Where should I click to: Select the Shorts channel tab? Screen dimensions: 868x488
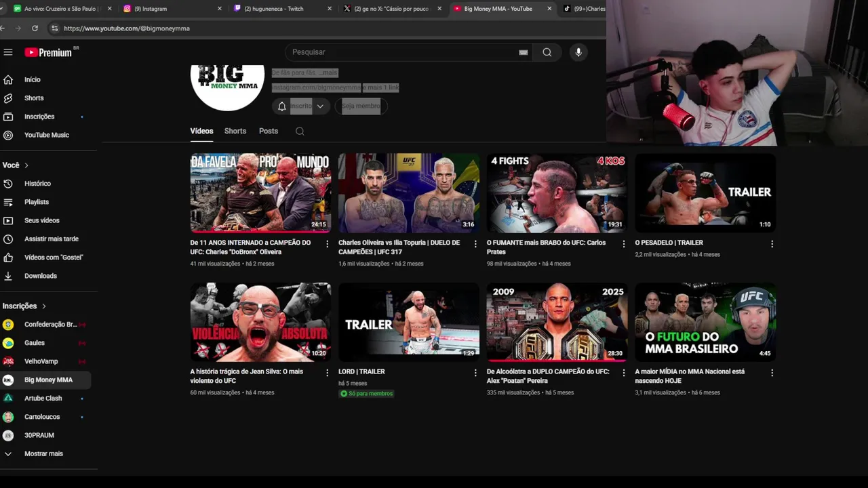pyautogui.click(x=235, y=131)
